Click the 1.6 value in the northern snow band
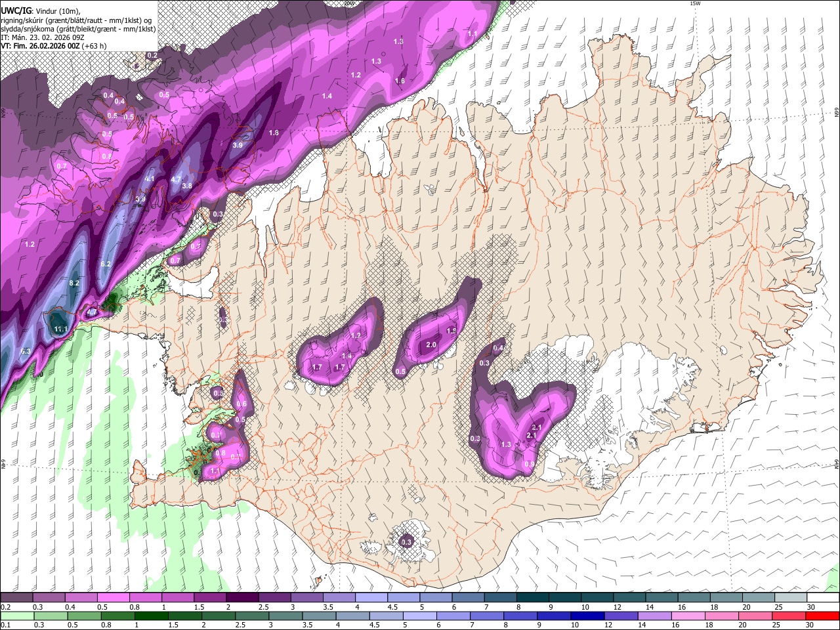The width and height of the screenshot is (840, 630). (x=400, y=81)
